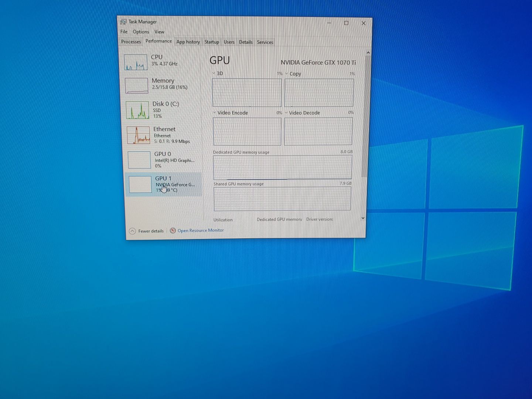The height and width of the screenshot is (399, 532).
Task: Click the 3D engine usage graph
Action: point(247,92)
